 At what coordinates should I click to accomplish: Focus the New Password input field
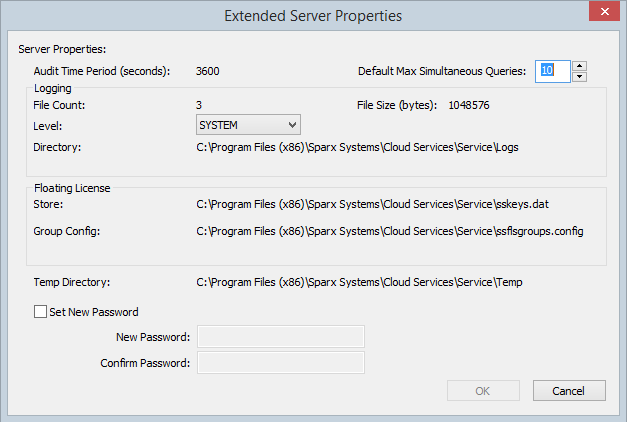281,337
